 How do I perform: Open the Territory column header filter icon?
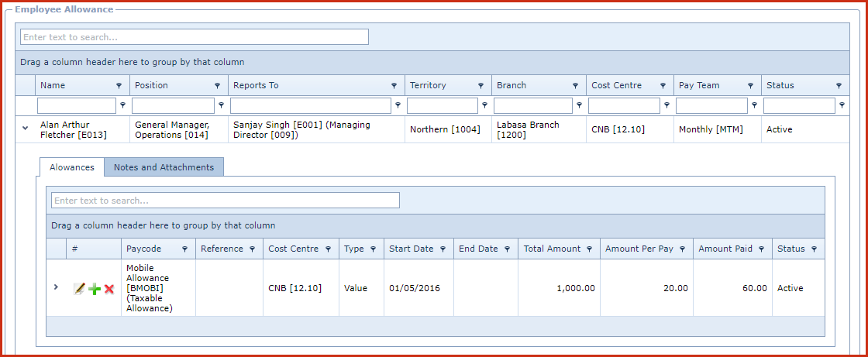[482, 86]
